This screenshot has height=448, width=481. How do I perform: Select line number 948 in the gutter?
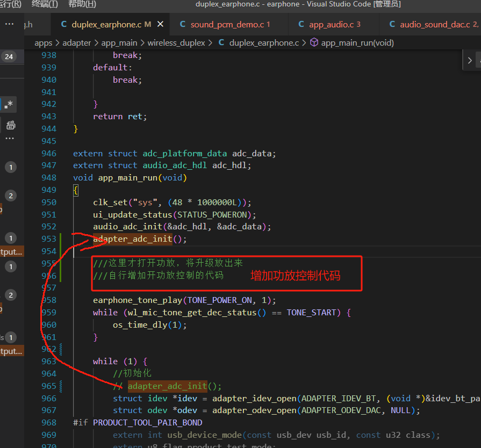[49, 178]
